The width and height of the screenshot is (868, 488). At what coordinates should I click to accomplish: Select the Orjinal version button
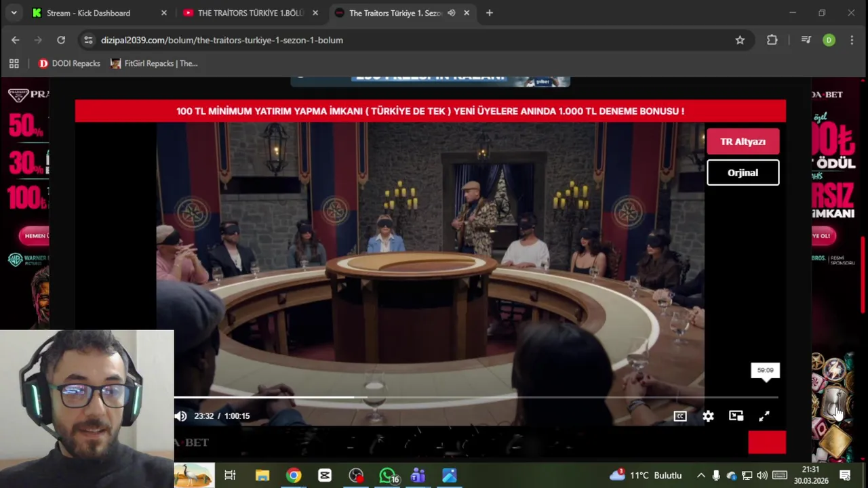743,172
